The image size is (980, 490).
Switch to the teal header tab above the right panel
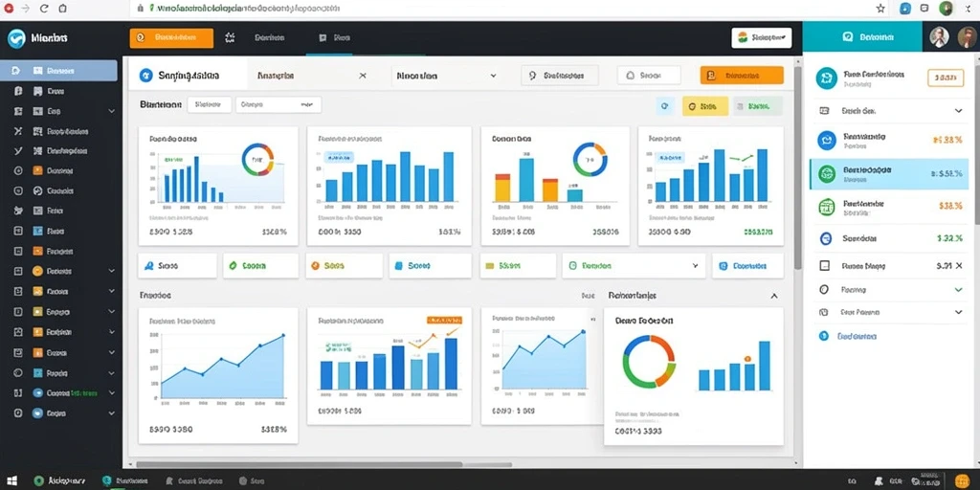tap(862, 37)
